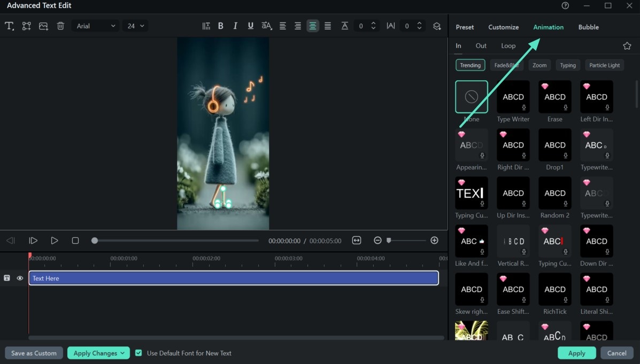The width and height of the screenshot is (640, 364).
Task: Justify the text alignment
Action: tap(328, 26)
